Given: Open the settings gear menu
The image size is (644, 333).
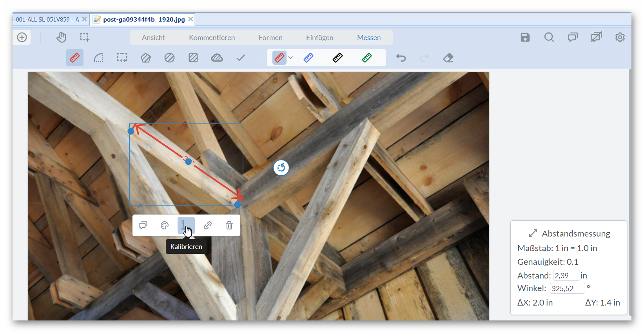Looking at the screenshot, I should (x=620, y=37).
